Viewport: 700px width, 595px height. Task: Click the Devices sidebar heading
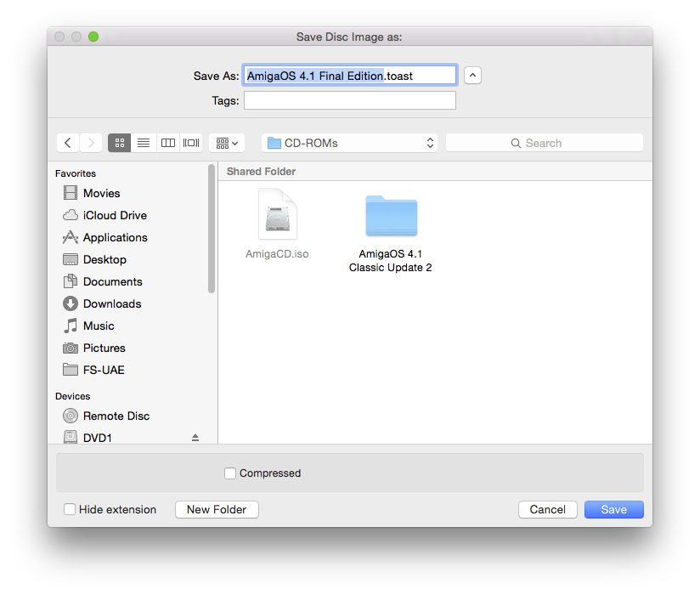coord(73,397)
